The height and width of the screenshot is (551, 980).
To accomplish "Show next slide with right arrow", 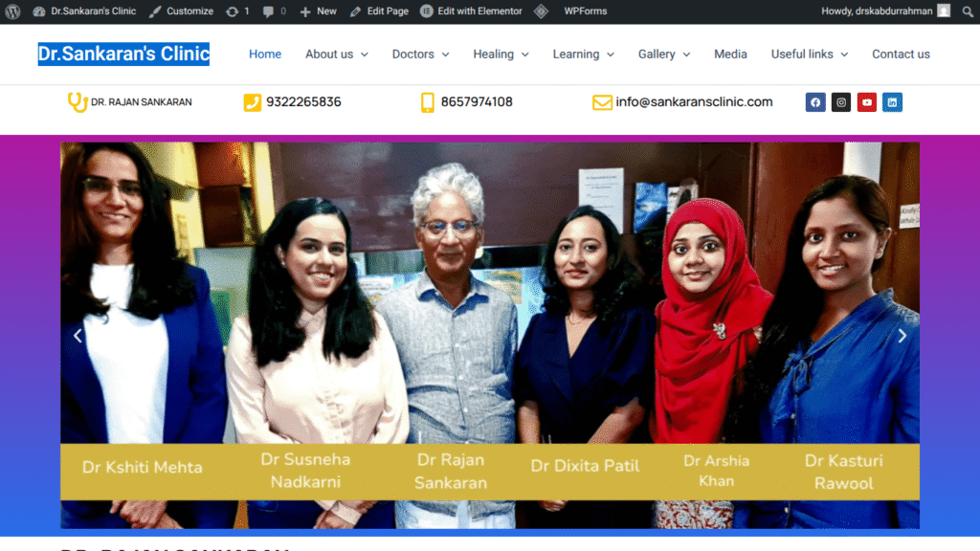I will point(902,336).
